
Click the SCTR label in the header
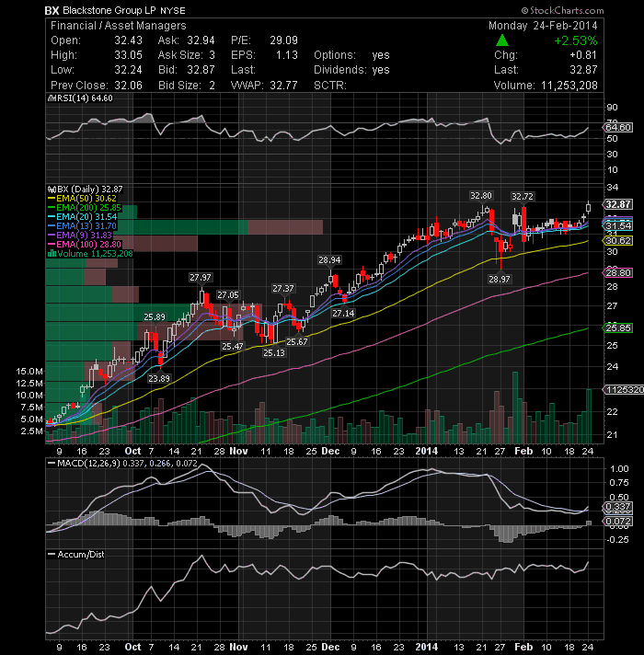tap(330, 86)
